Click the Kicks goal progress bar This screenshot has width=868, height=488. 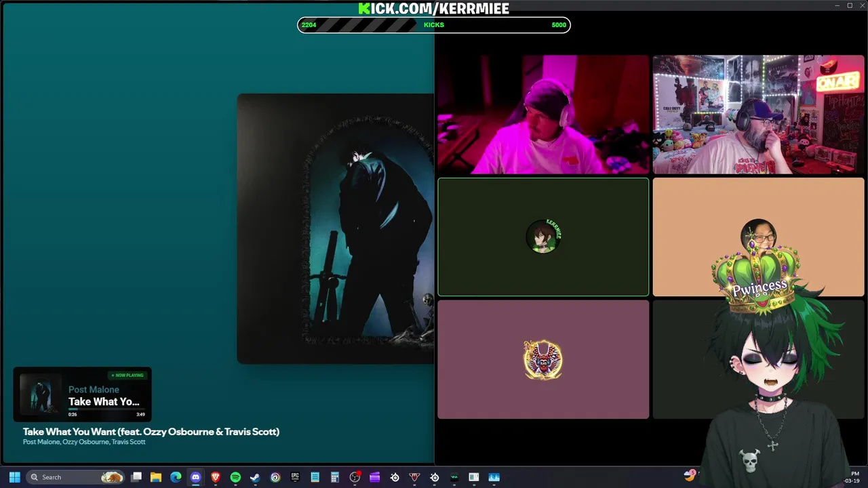[x=434, y=25]
